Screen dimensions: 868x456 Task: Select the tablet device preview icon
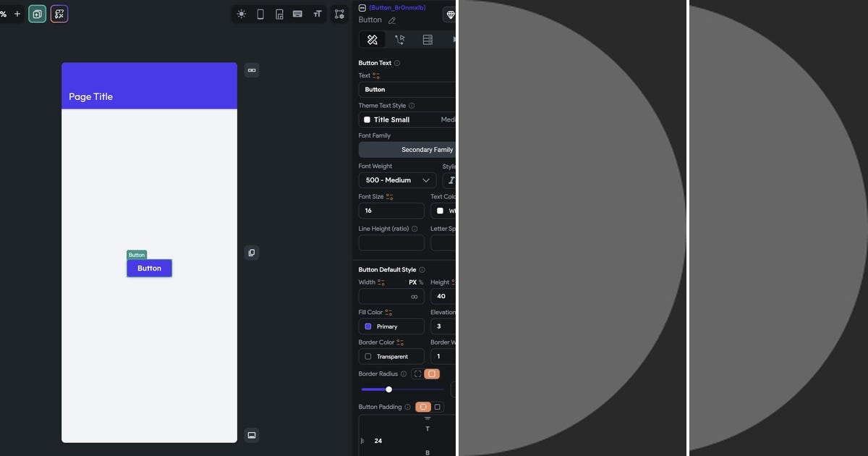point(279,14)
